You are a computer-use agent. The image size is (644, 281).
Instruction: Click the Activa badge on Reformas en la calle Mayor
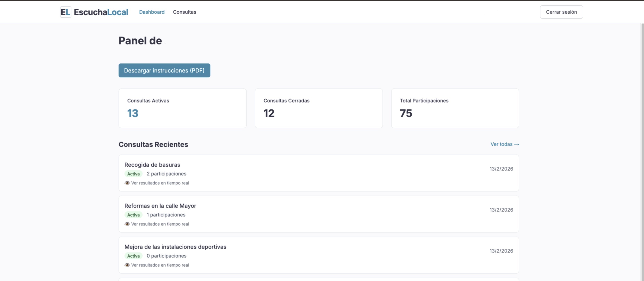[x=133, y=215]
